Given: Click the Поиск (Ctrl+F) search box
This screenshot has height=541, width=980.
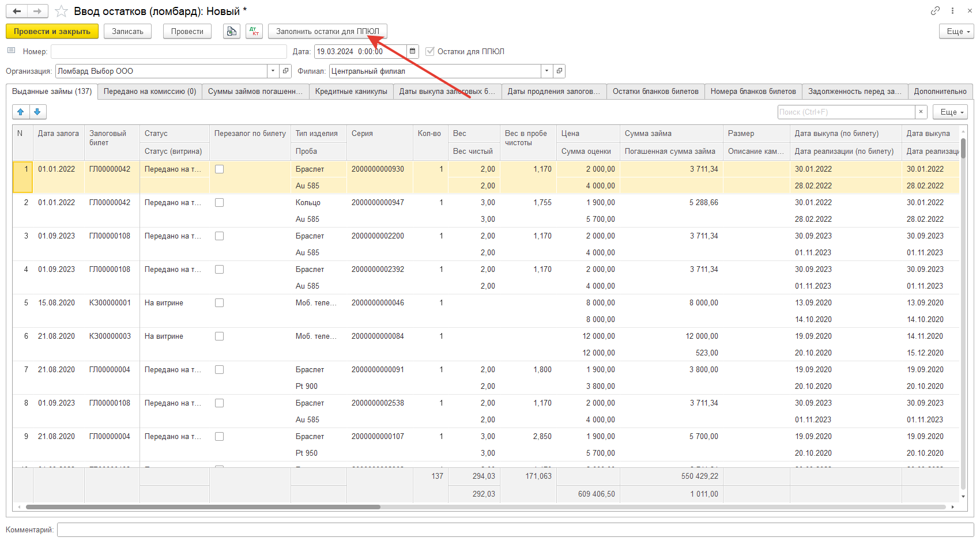Looking at the screenshot, I should (846, 112).
